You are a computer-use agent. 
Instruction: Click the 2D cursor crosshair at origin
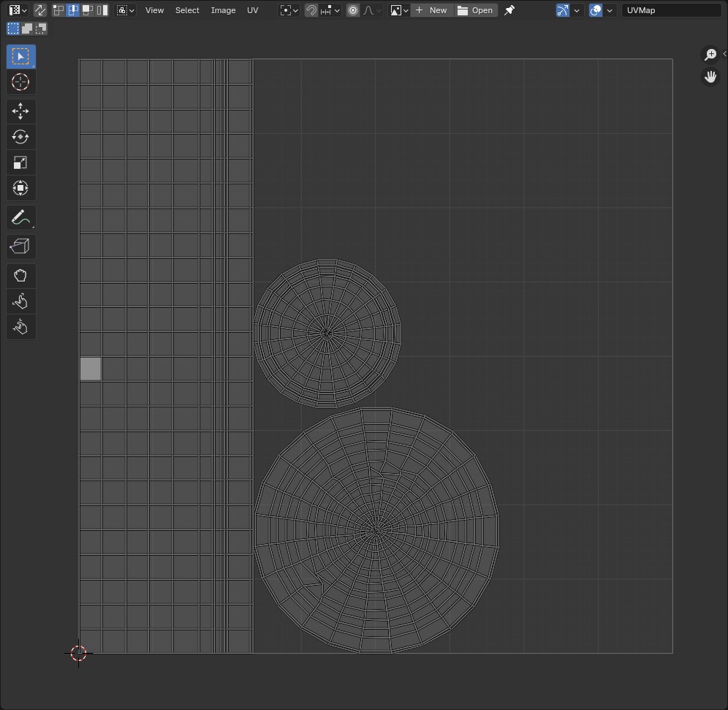pos(78,653)
